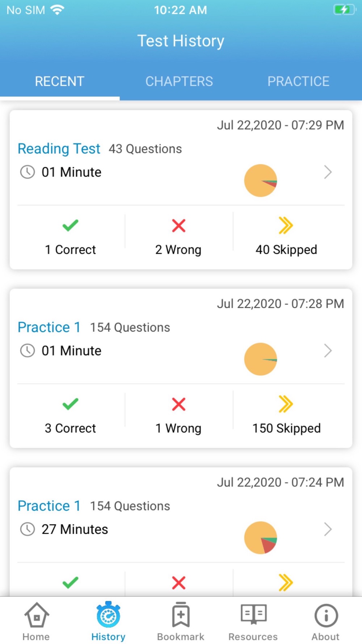Tap the pie chart on 27 Minutes card

261,538
